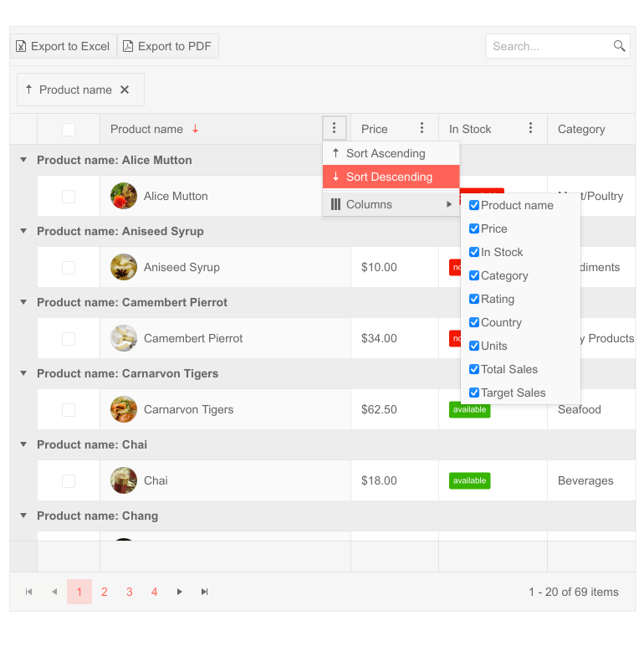Image resolution: width=644 pixels, height=662 pixels.
Task: Choose Sort Ascending from the menu
Action: [391, 153]
